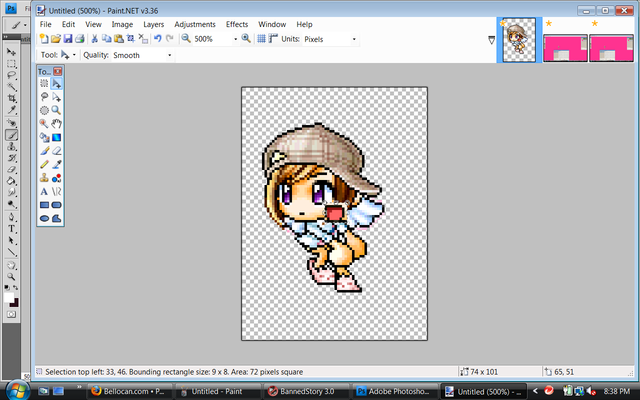Select the Line/Curve tool

tap(56, 191)
